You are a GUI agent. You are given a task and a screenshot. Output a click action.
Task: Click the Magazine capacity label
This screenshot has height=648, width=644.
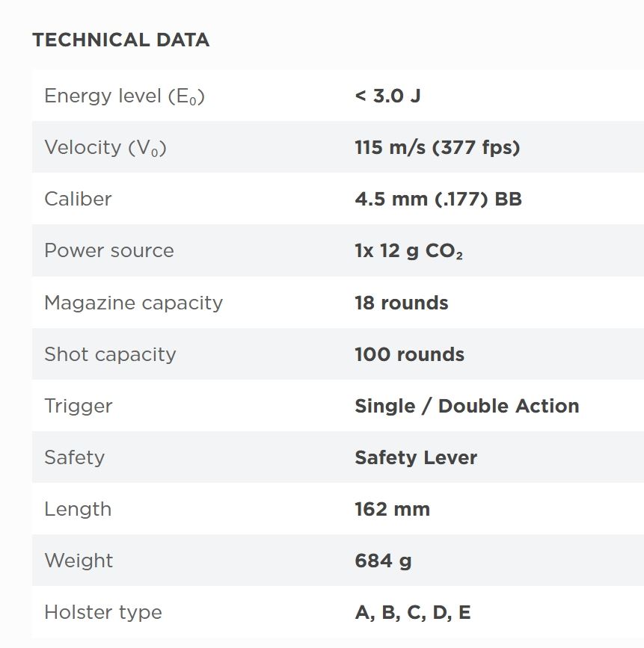tap(133, 303)
